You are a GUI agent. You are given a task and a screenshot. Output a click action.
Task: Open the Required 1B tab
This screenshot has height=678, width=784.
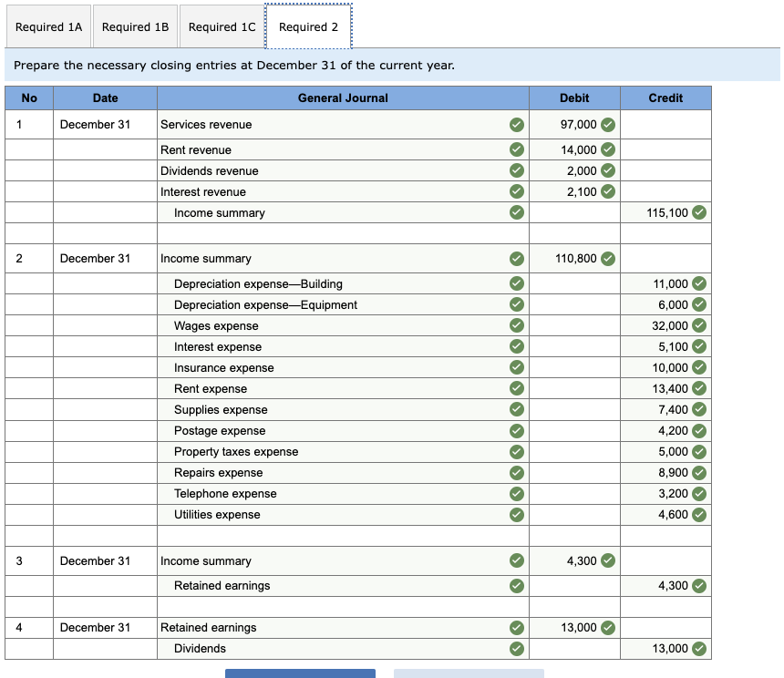pos(135,26)
